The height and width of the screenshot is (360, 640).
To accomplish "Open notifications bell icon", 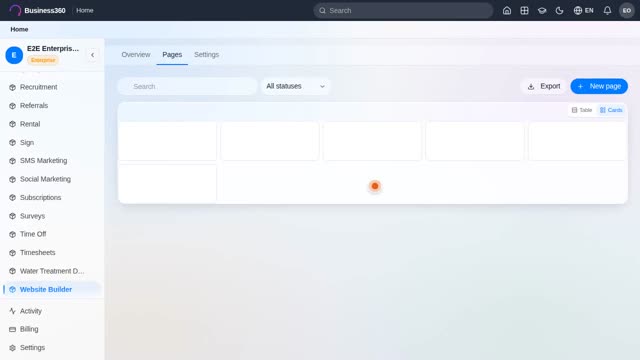I will [607, 11].
